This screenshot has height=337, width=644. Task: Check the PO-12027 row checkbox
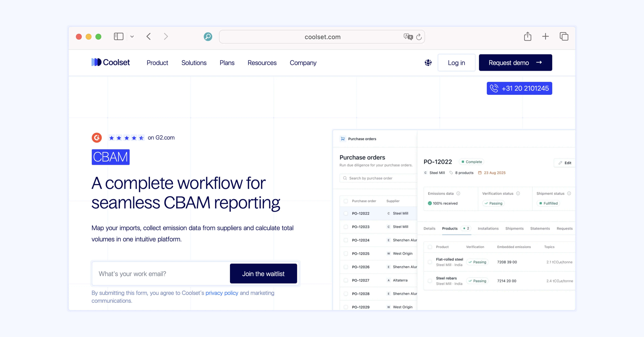346,280
